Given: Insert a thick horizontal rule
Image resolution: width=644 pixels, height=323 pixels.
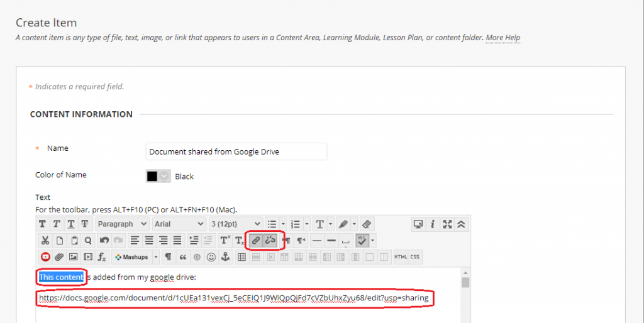Looking at the screenshot, I should (331, 241).
